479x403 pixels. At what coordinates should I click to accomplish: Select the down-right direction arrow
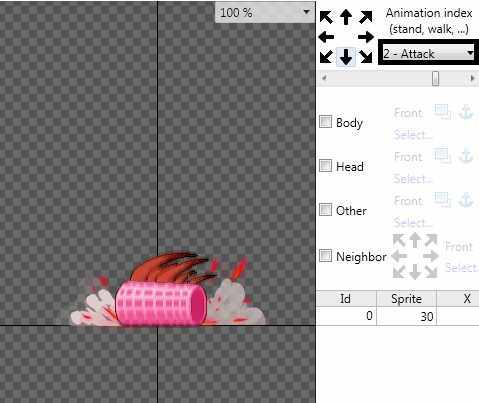366,57
